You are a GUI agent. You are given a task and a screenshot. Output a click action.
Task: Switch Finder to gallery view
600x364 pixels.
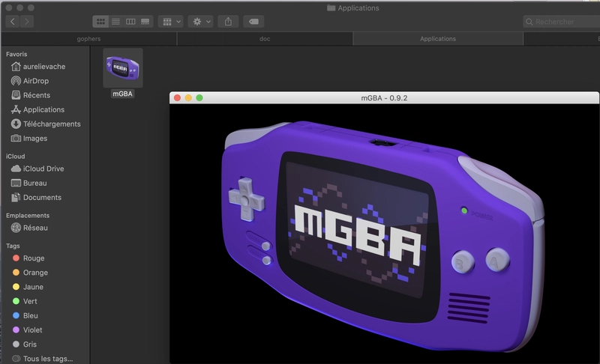tap(145, 22)
